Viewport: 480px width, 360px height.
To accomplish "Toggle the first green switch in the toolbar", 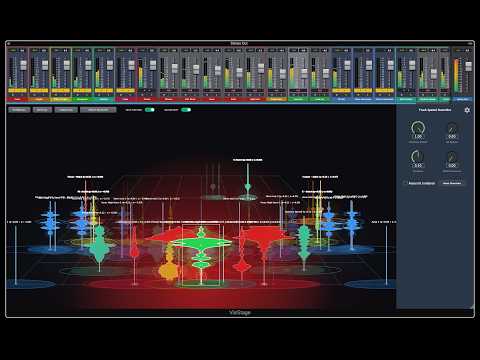I will 150,110.
